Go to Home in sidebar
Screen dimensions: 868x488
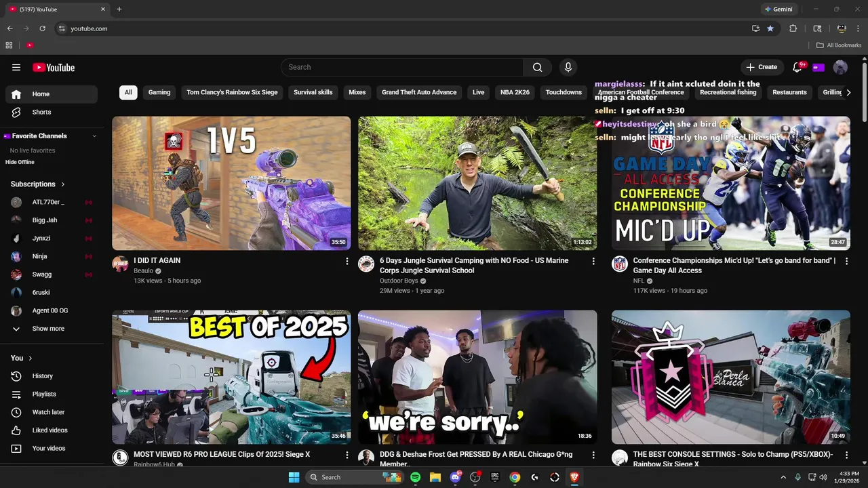pos(52,94)
